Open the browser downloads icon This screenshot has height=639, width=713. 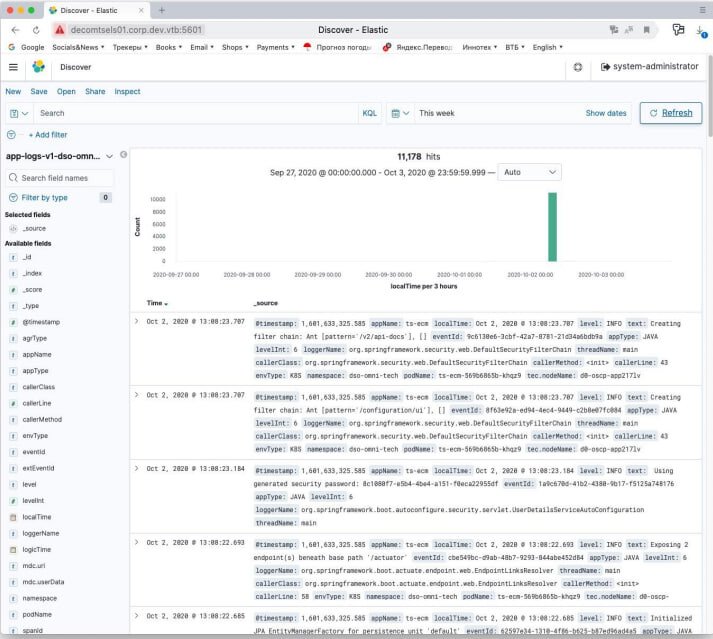click(x=701, y=31)
